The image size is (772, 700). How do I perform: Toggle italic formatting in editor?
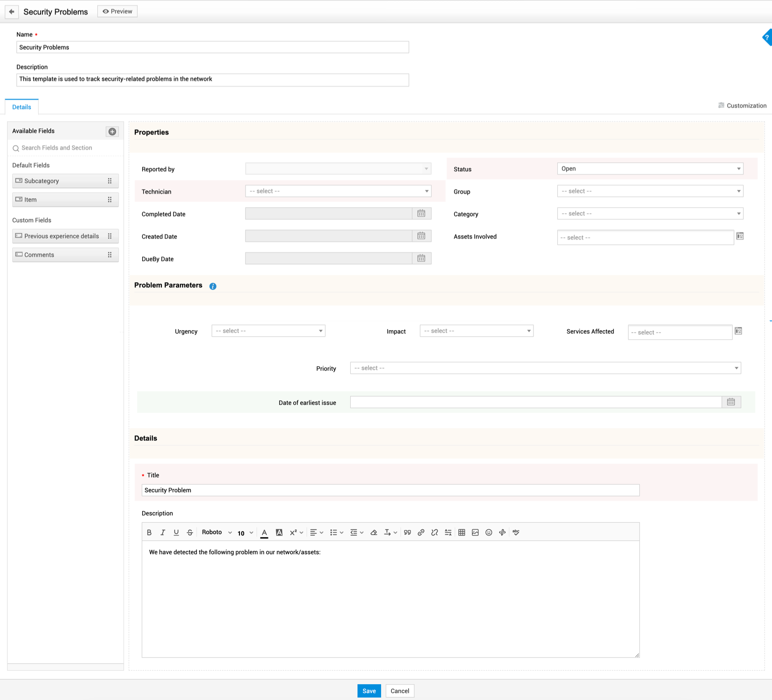(x=163, y=533)
